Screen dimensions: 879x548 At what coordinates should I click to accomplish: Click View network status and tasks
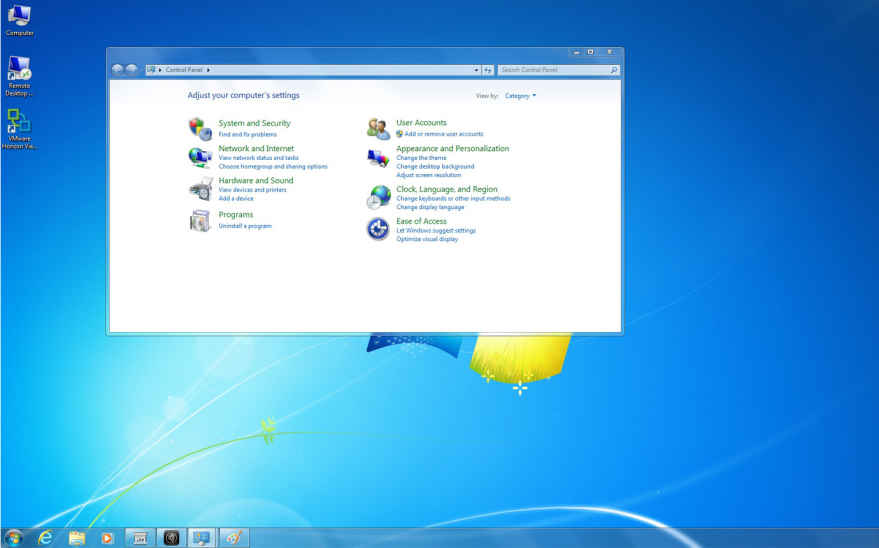(258, 158)
